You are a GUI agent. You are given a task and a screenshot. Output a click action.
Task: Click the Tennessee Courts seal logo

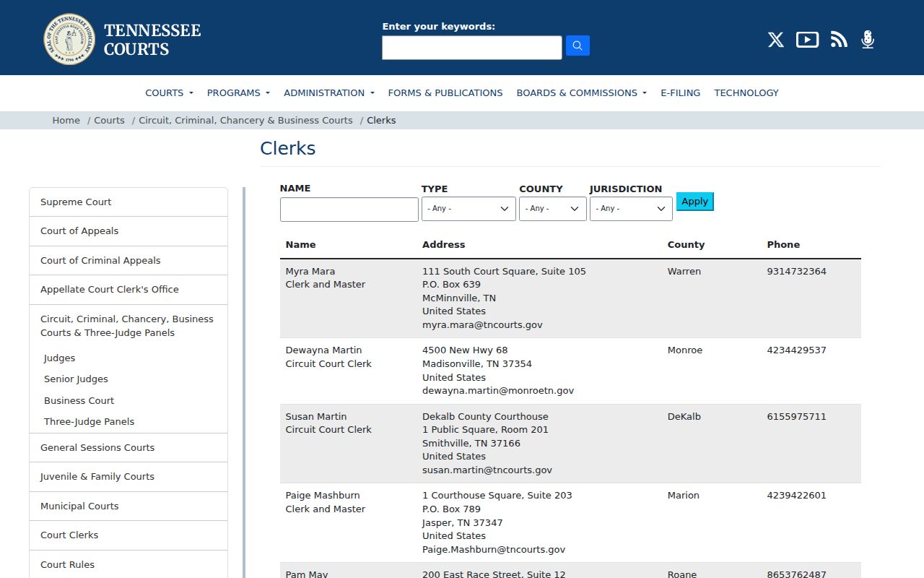coord(69,39)
